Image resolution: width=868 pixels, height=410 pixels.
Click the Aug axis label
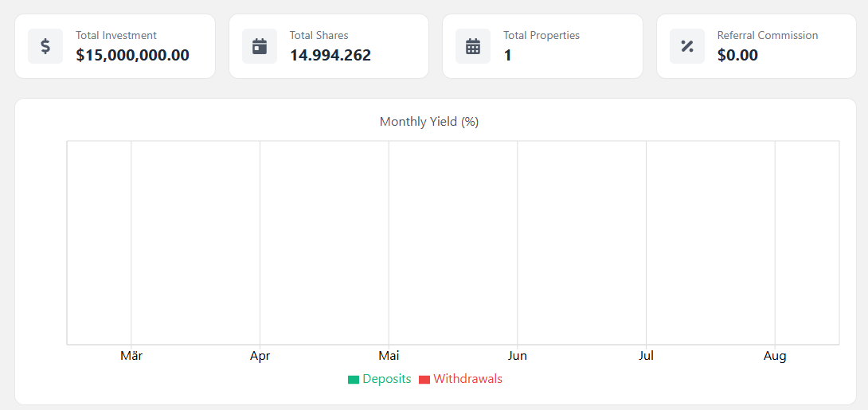tap(775, 356)
